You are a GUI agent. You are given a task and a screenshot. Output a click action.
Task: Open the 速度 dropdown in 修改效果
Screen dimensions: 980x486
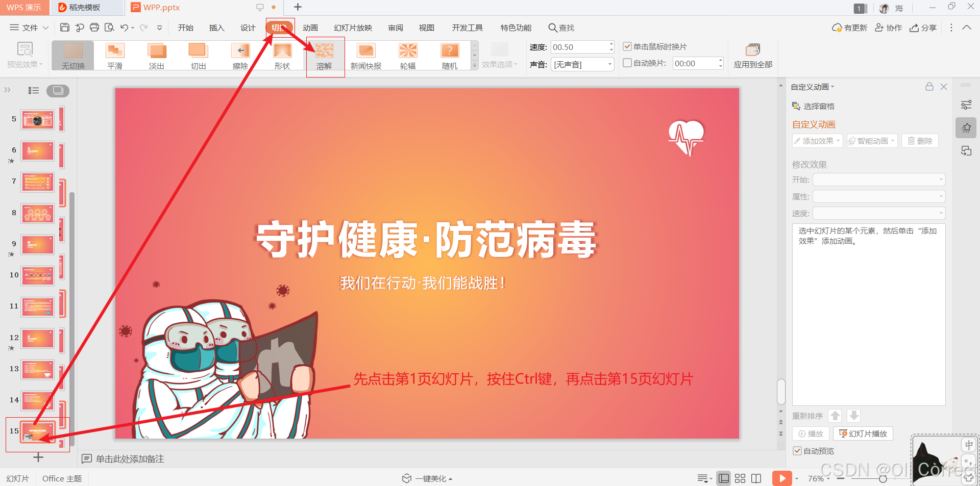click(879, 213)
